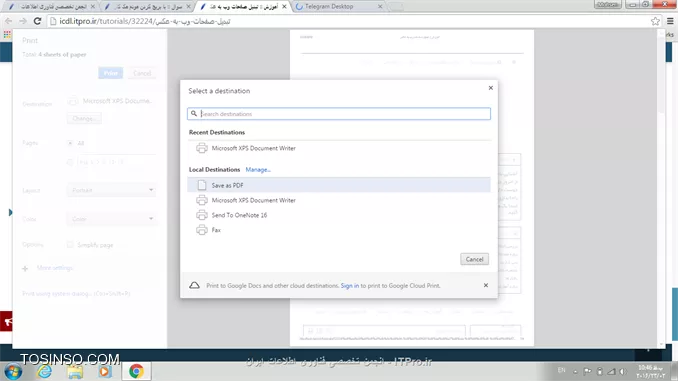The image size is (678, 381).
Task: Select Save as PDF destination
Action: [339, 185]
